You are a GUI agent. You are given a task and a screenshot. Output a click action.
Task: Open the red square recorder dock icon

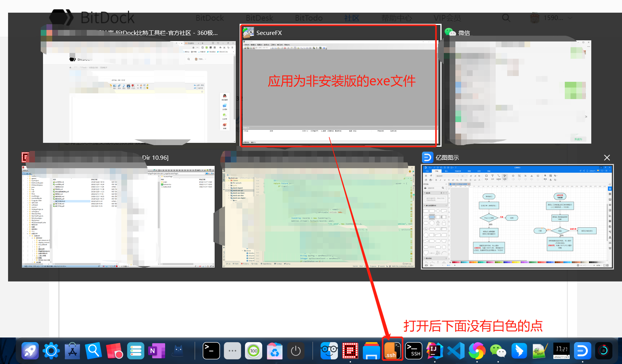[114, 351]
